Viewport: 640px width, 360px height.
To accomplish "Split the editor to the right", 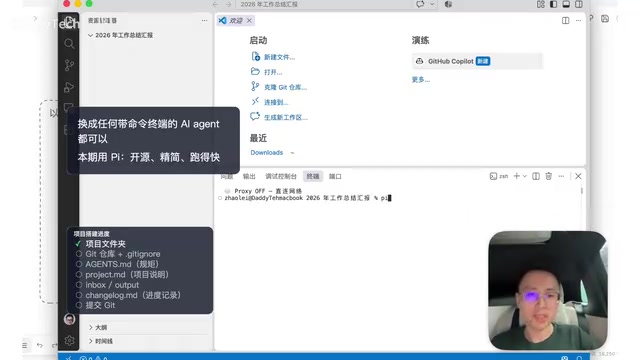I will (x=565, y=20).
